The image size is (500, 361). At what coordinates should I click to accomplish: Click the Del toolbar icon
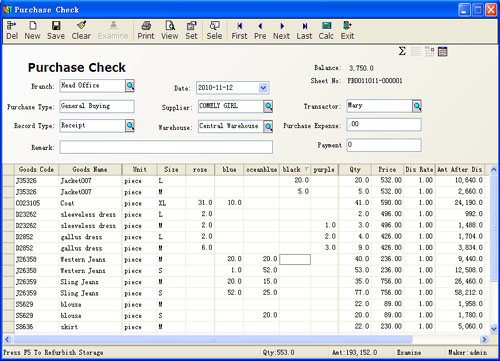tap(12, 30)
